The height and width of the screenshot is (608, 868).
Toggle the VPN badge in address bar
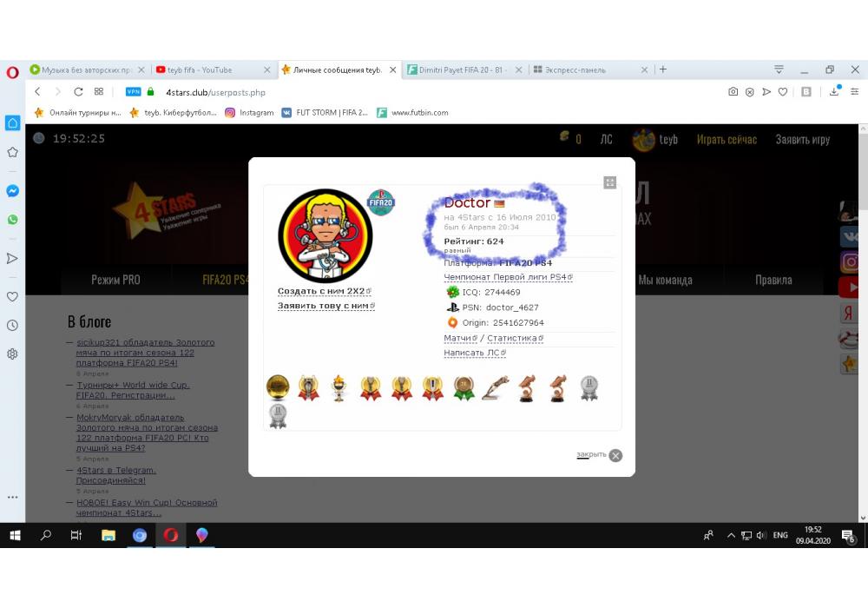(x=133, y=92)
